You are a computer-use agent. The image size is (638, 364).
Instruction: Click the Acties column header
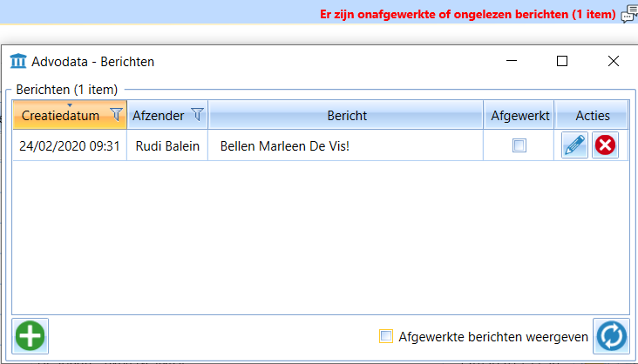point(592,116)
